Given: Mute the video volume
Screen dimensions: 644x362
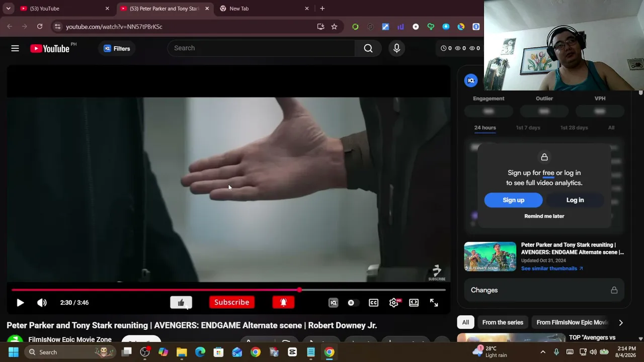Looking at the screenshot, I should pos(42,303).
